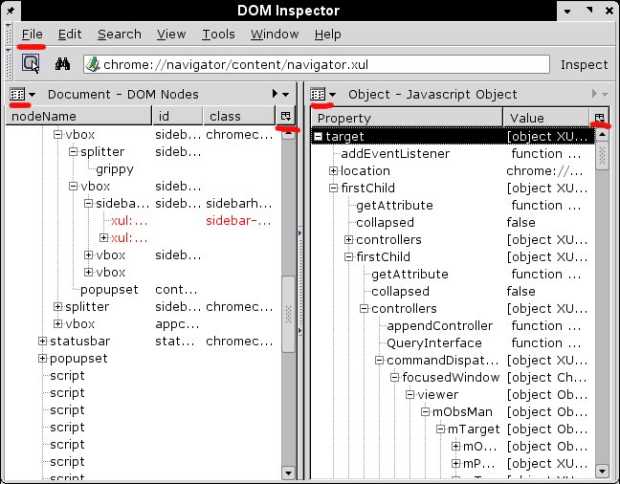Viewport: 620px width, 484px height.
Task: Select the appendController property
Action: click(x=440, y=326)
